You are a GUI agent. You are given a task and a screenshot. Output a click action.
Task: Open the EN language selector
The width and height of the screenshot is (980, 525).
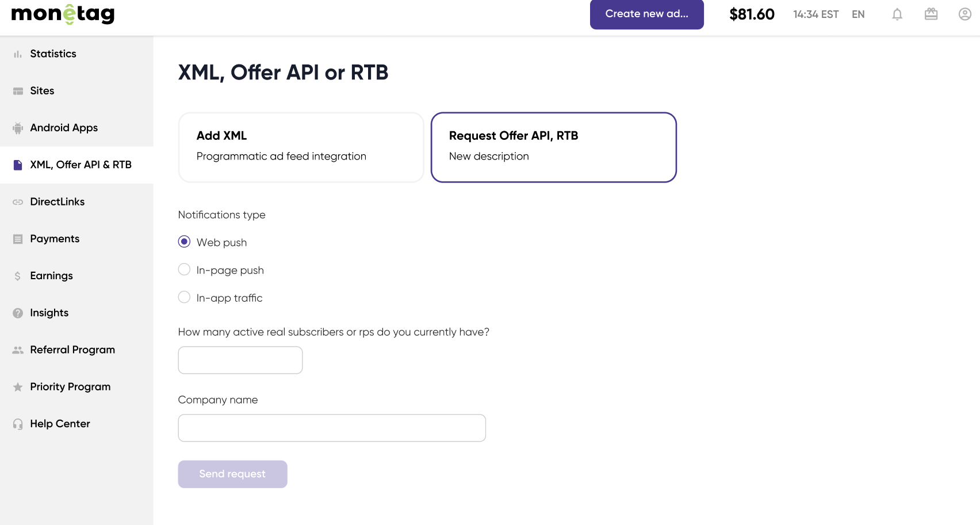click(x=858, y=14)
